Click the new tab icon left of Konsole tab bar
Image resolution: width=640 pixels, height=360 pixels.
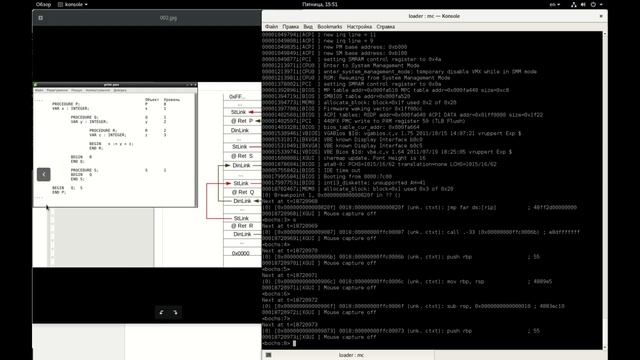pyautogui.click(x=268, y=355)
